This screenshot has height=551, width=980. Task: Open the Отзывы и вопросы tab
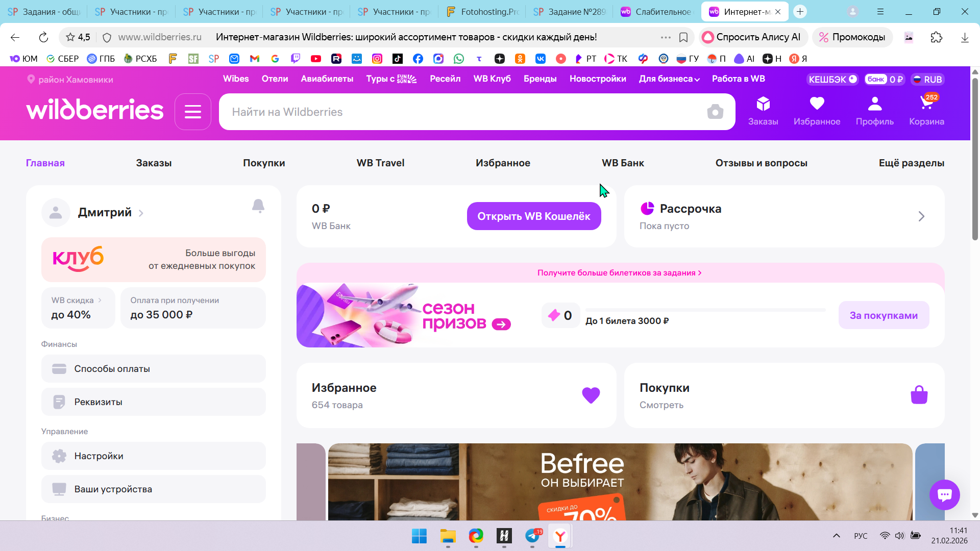pos(761,163)
